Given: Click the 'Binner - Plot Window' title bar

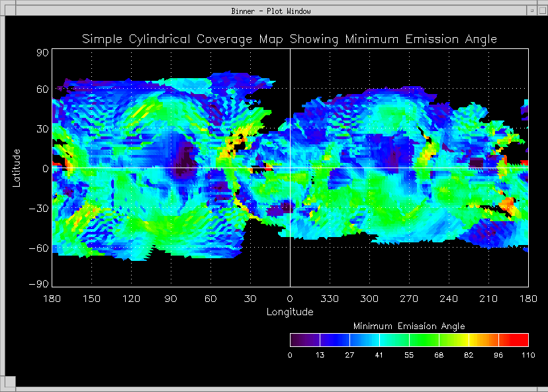Looking at the screenshot, I should 271,11.
